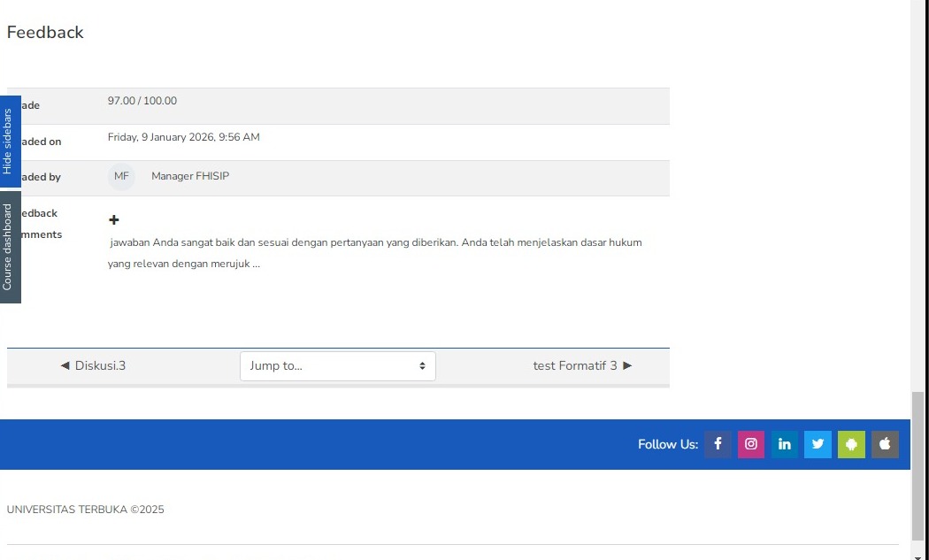
Task: Click the MF grader avatar
Action: tap(121, 177)
